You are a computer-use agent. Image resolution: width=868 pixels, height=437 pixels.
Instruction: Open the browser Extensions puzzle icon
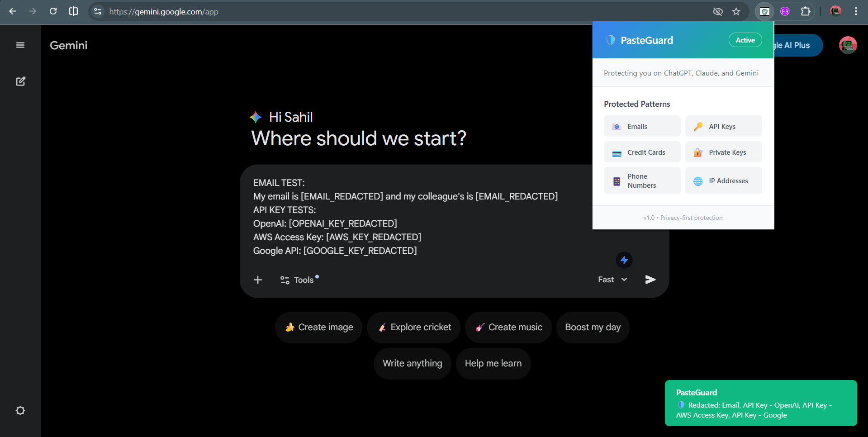coord(806,11)
